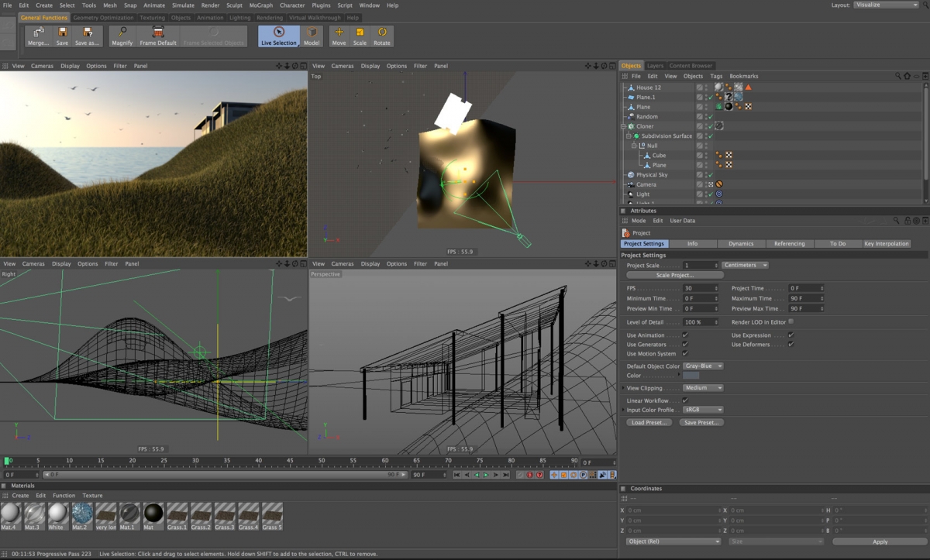930x560 pixels.
Task: Click the Frame Default icon
Action: (x=158, y=36)
